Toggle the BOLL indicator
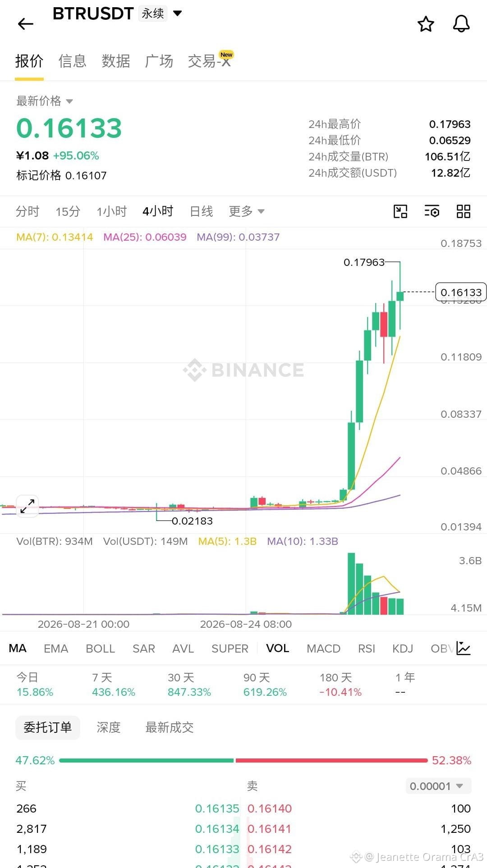The image size is (487, 868). click(x=101, y=648)
